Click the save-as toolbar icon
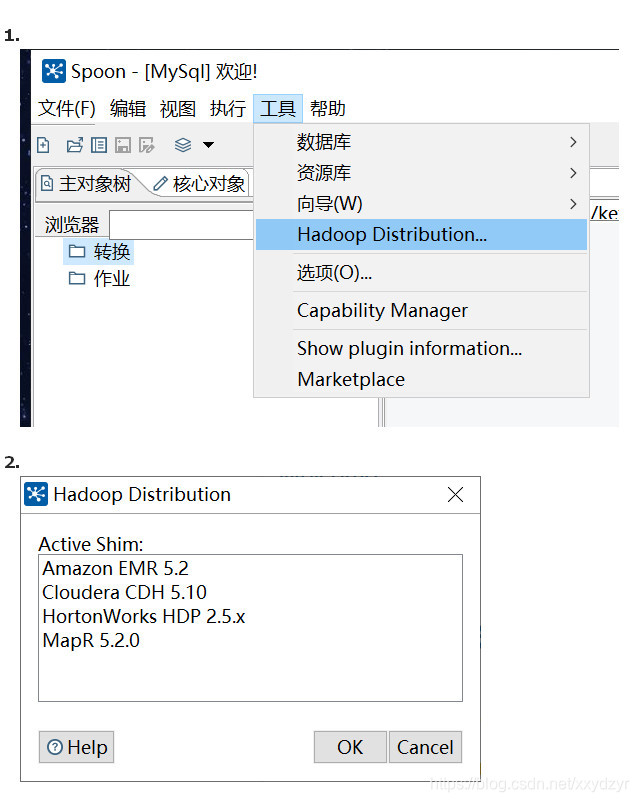This screenshot has height=802, width=639. coord(147,145)
